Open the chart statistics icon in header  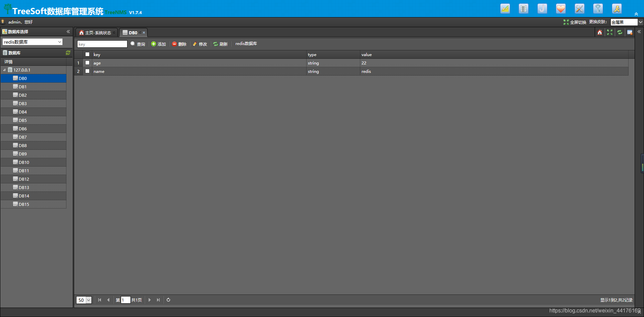click(x=505, y=9)
